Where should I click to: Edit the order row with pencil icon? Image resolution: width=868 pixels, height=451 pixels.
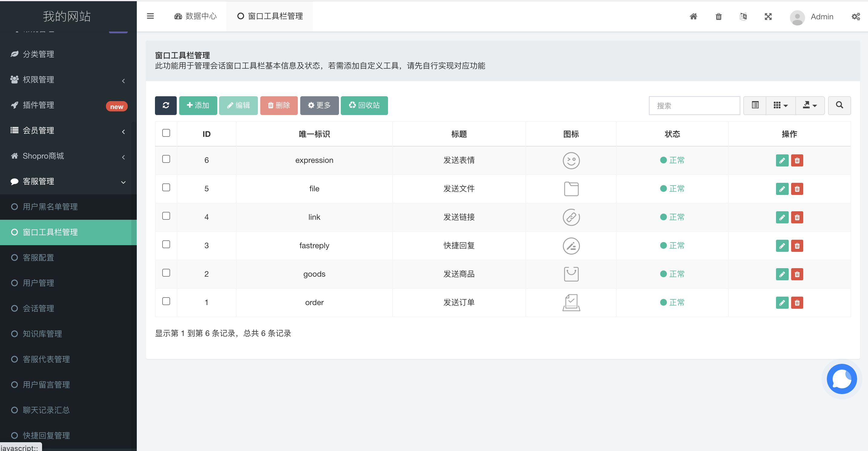click(782, 303)
